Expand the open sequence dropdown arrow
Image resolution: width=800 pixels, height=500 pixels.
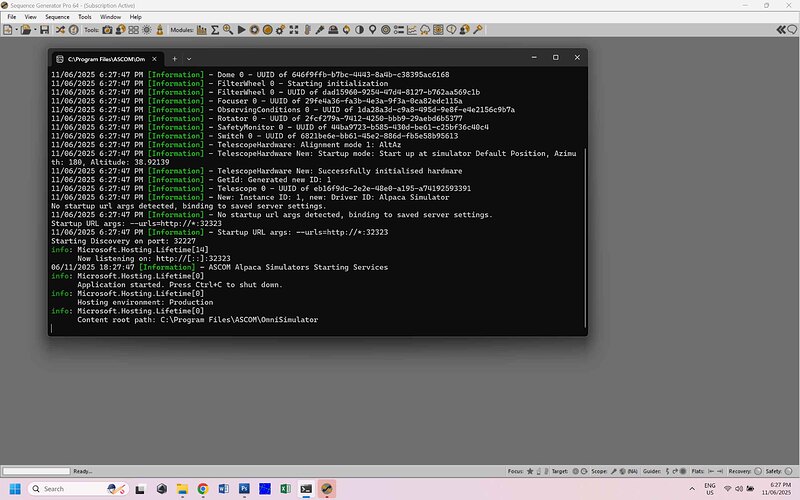click(x=35, y=30)
